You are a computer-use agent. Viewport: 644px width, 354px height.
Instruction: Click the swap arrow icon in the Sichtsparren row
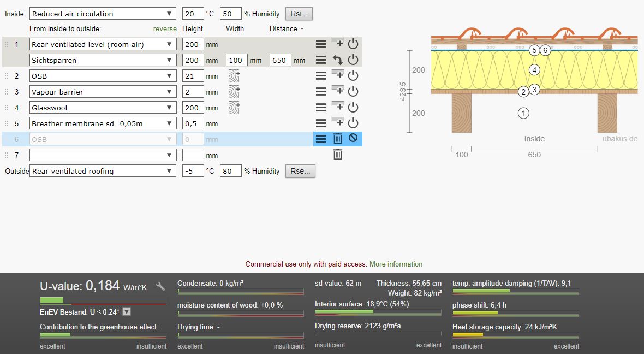click(338, 60)
